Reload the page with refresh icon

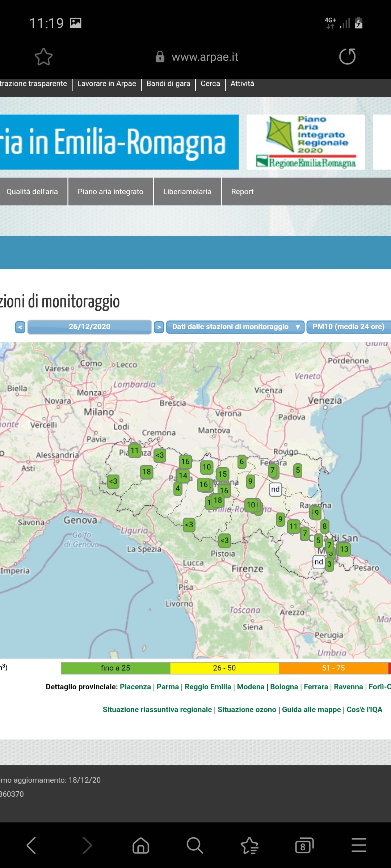coord(347,56)
